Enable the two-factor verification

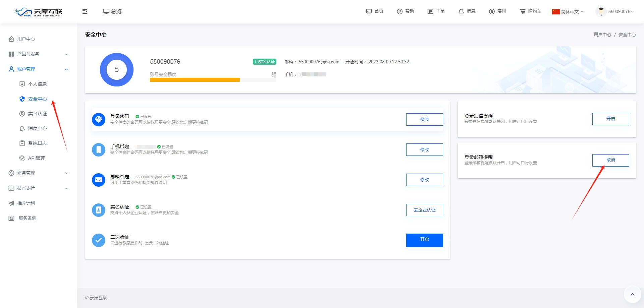[424, 240]
